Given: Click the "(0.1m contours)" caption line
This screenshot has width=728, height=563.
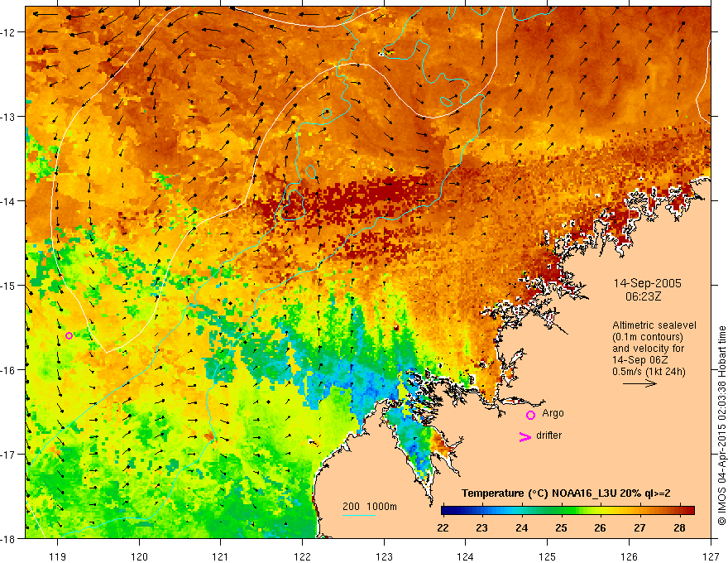Looking at the screenshot, I should tap(648, 337).
